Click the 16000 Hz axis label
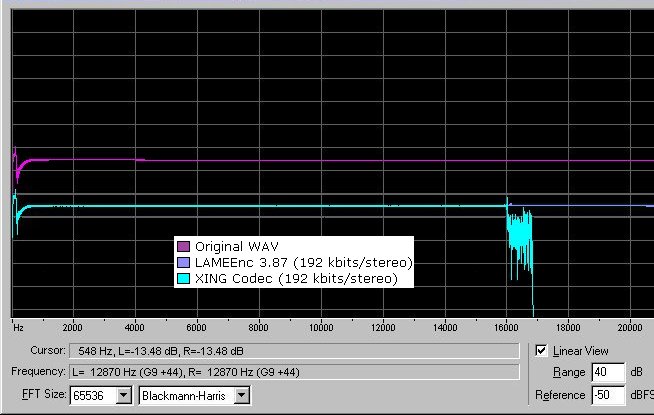 coord(506,327)
